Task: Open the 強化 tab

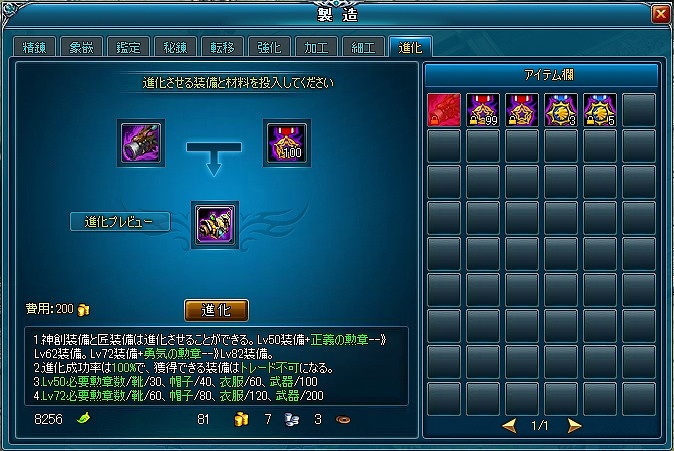Action: click(x=270, y=47)
